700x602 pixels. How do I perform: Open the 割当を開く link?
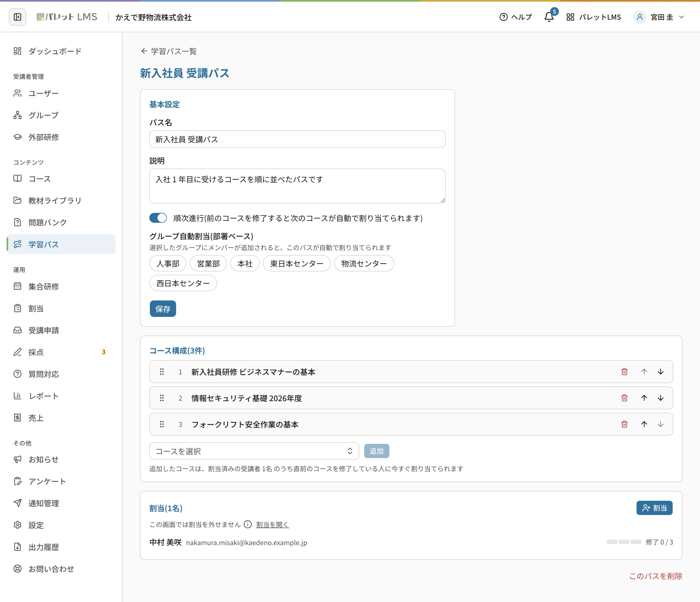click(x=272, y=525)
